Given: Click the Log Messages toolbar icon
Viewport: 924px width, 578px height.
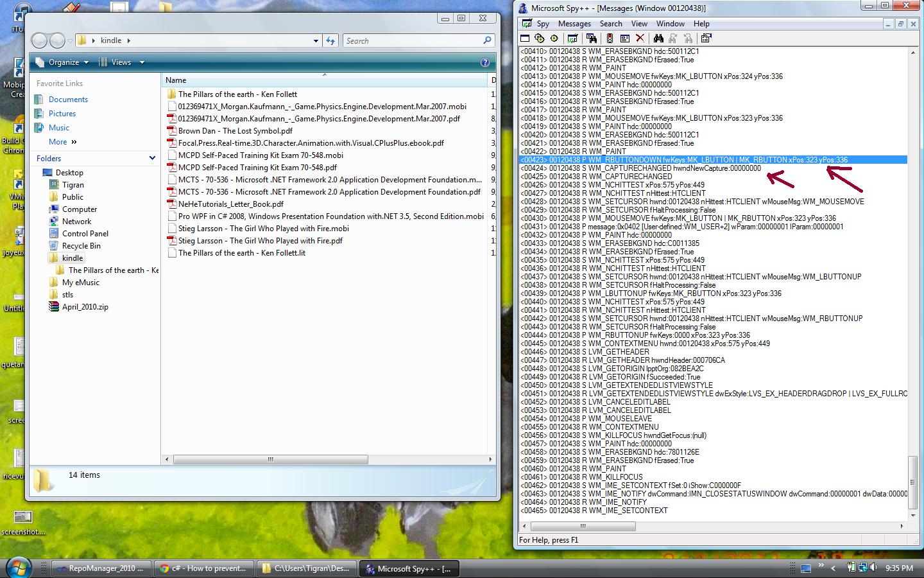Looking at the screenshot, I should click(x=573, y=38).
